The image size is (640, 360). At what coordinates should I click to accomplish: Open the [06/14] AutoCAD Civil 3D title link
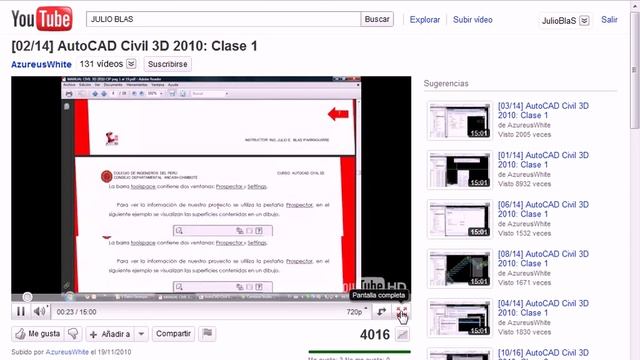[543, 209]
